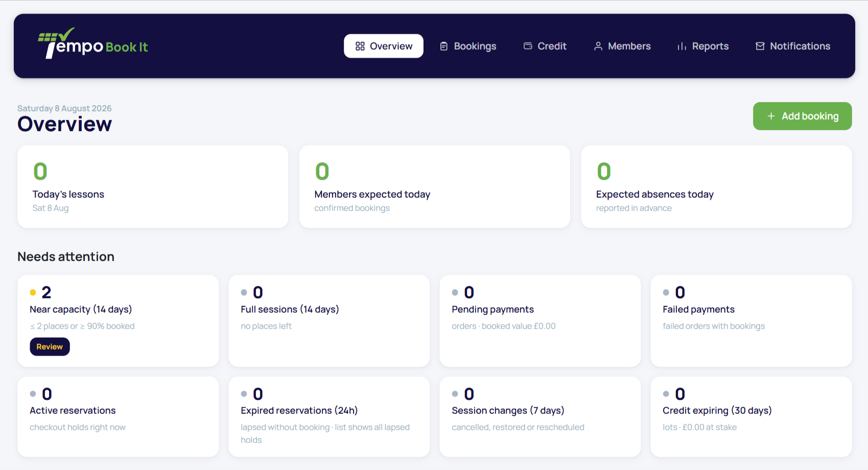Open the Notifications tab

[793, 46]
